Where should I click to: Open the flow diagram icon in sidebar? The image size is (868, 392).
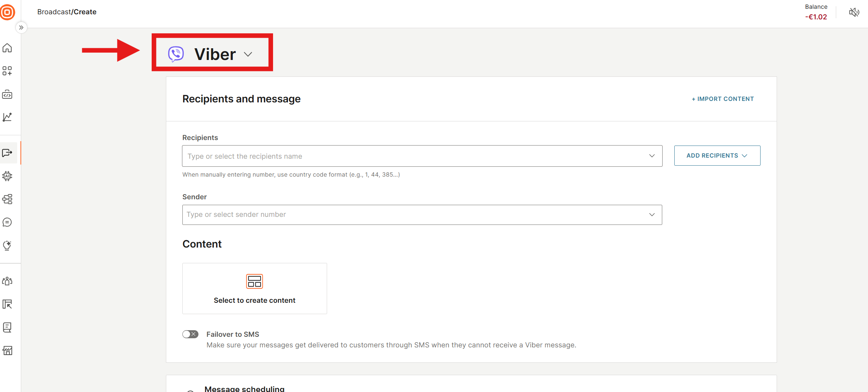7,199
